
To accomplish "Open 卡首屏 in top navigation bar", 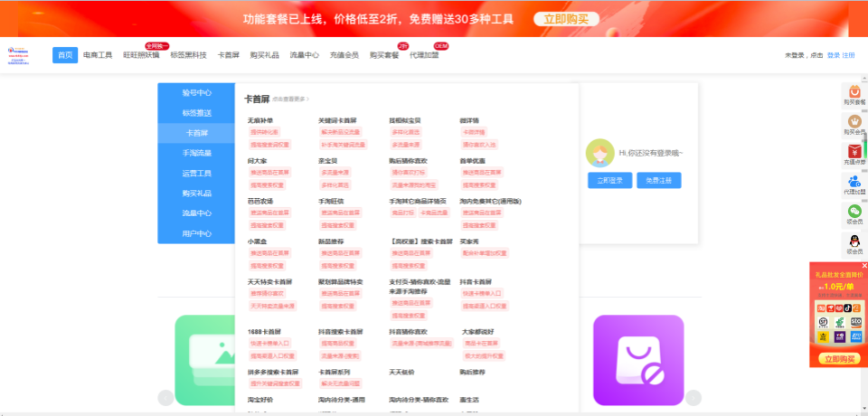I will [228, 55].
